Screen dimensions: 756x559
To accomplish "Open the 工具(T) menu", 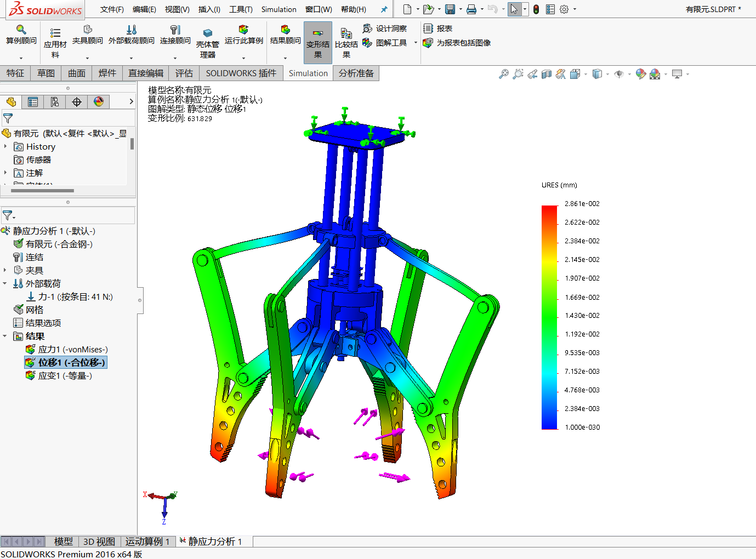I will tap(241, 9).
